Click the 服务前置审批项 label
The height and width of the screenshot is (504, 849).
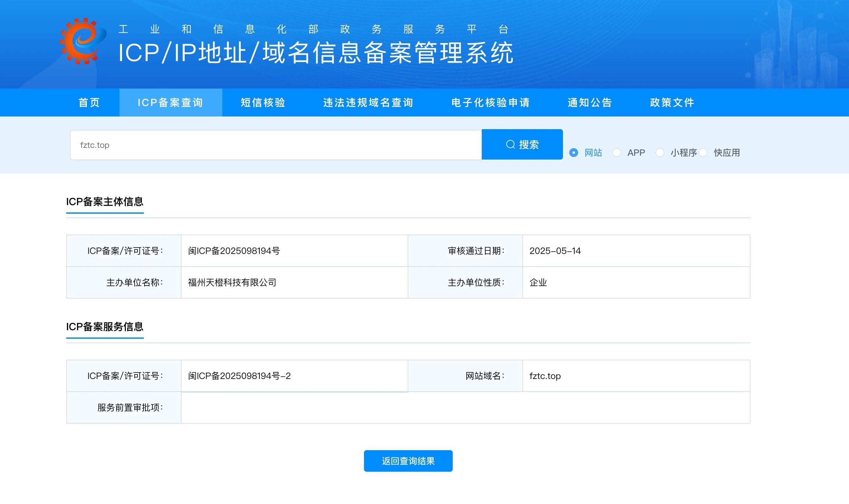(x=130, y=407)
